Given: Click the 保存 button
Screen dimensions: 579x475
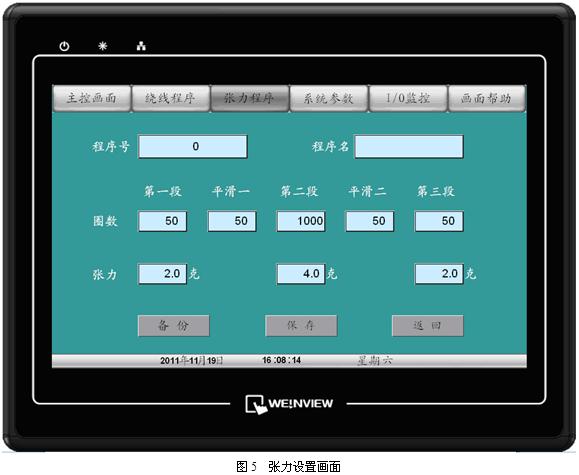Looking at the screenshot, I should click(x=301, y=326).
